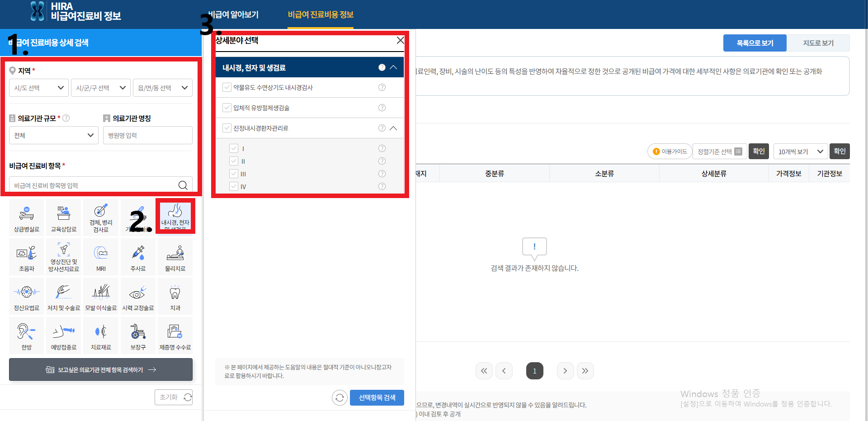Close the 상세분야 선택 panel

pos(400,40)
